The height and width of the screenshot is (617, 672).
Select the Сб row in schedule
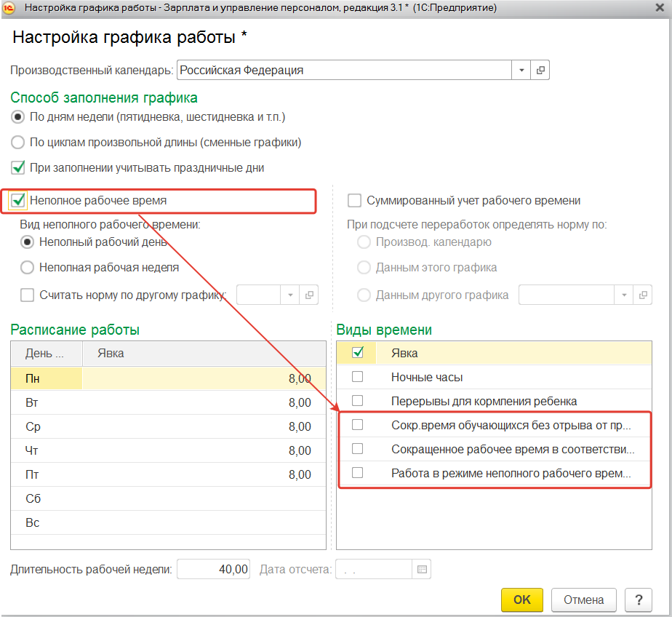click(x=168, y=498)
